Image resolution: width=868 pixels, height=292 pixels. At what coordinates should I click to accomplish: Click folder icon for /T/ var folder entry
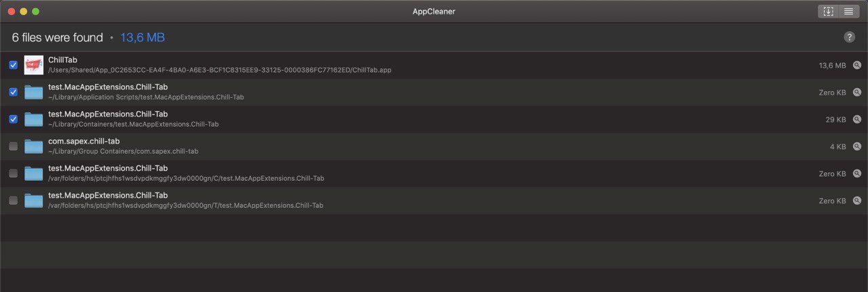(x=34, y=201)
